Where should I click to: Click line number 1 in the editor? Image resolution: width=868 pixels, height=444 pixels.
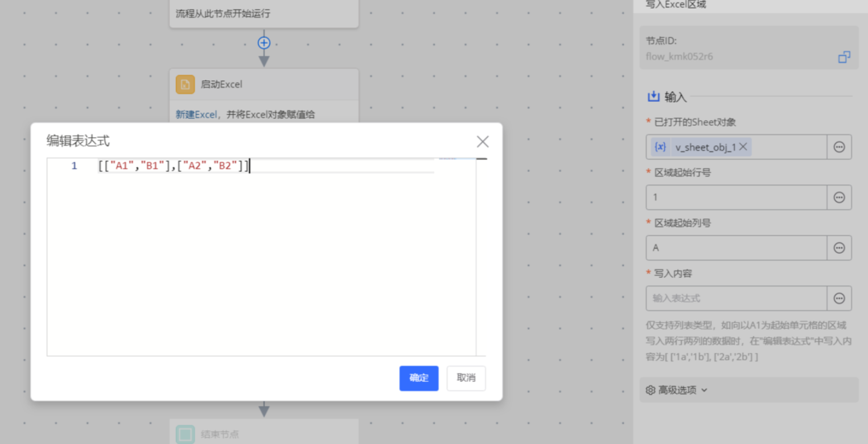point(74,166)
